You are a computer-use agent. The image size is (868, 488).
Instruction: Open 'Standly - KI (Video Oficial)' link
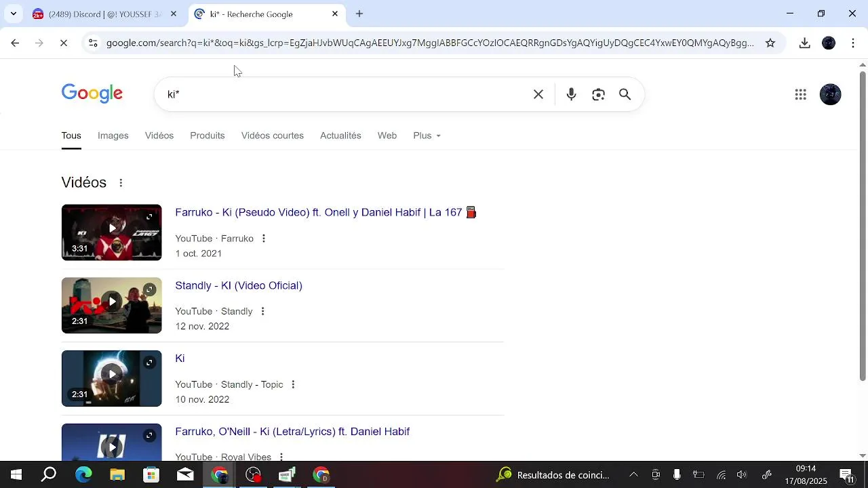click(x=239, y=285)
